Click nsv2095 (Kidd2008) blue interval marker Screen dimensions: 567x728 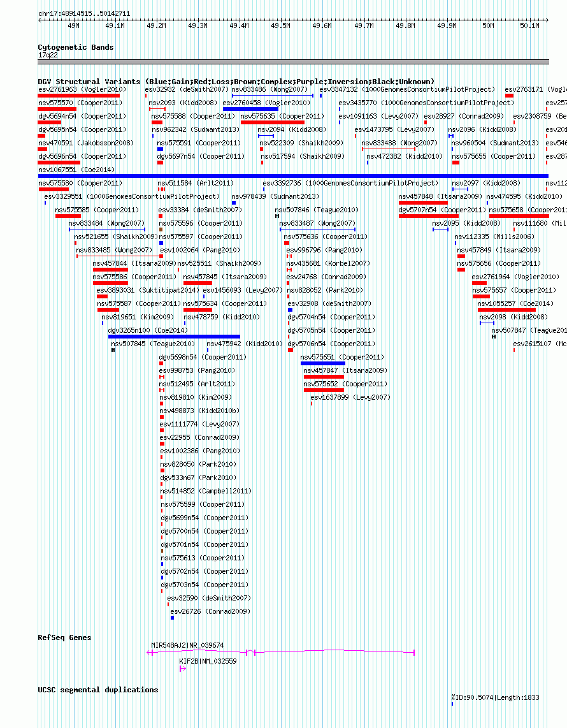440,229
